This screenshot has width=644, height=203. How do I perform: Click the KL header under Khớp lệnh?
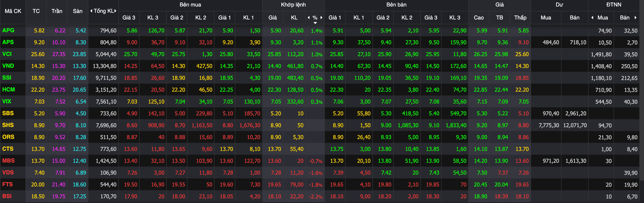tap(294, 17)
